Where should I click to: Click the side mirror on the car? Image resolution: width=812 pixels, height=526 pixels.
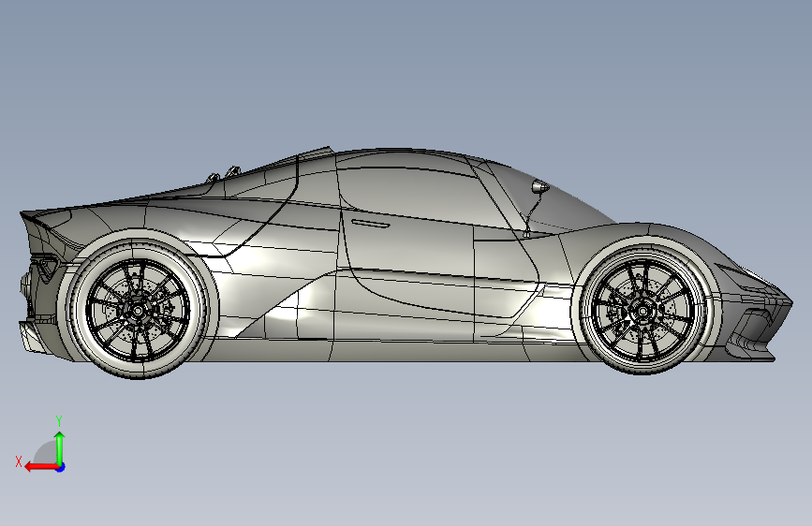539,186
